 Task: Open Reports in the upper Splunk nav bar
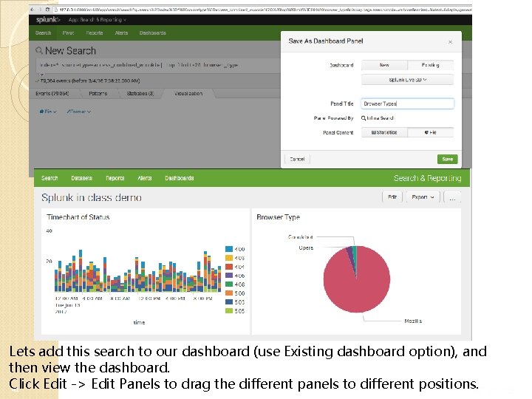pyautogui.click(x=95, y=33)
